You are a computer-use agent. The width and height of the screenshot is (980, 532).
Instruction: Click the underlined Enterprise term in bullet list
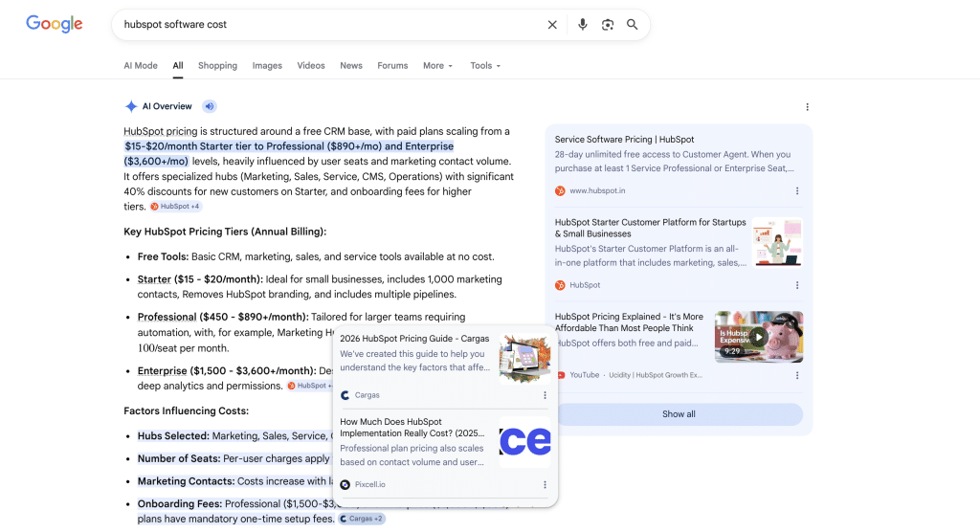pyautogui.click(x=162, y=370)
